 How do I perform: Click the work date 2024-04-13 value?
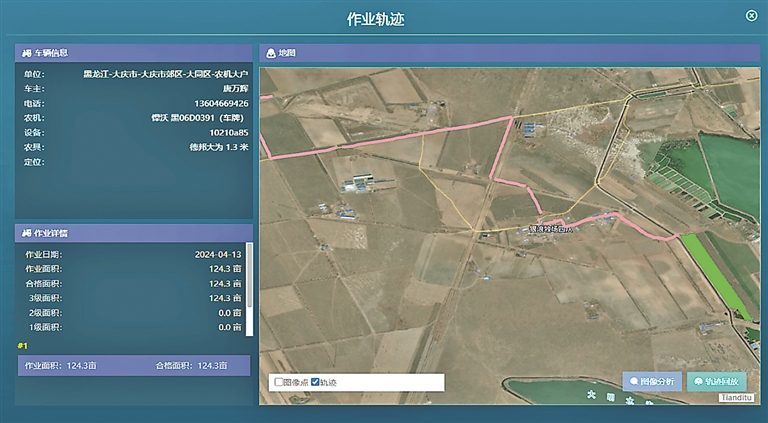[x=218, y=255]
